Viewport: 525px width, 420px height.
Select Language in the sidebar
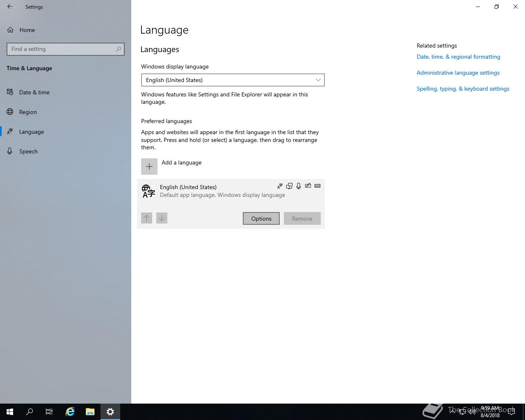point(32,132)
